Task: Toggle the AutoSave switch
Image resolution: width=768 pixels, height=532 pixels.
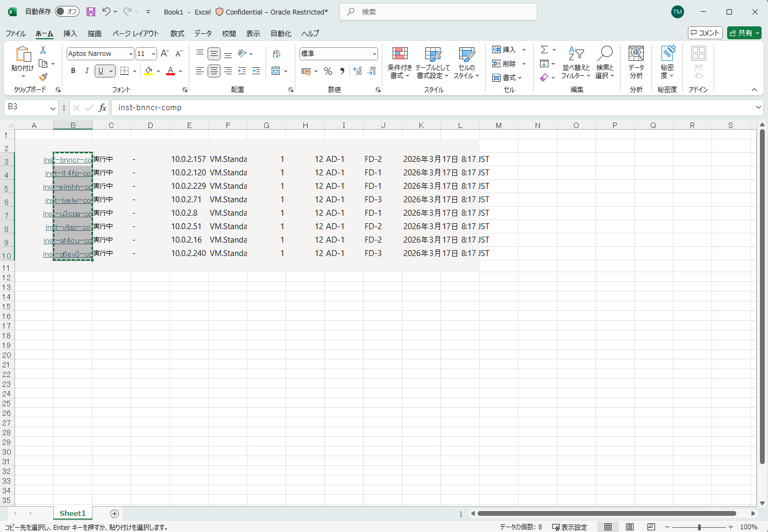Action: (x=67, y=12)
